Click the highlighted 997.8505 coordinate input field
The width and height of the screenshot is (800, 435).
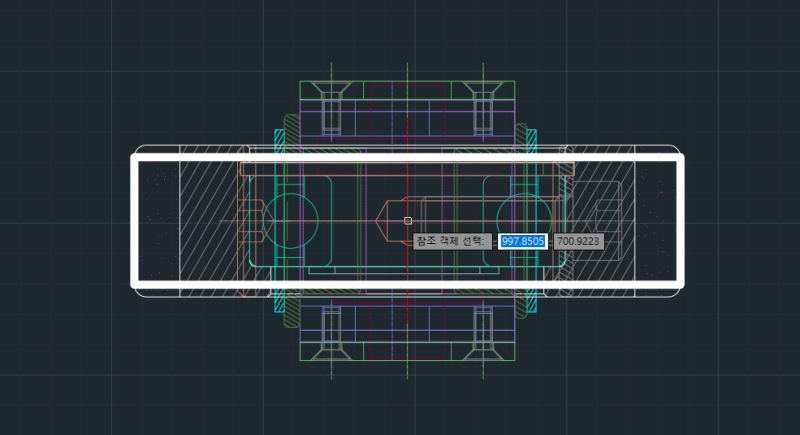523,241
